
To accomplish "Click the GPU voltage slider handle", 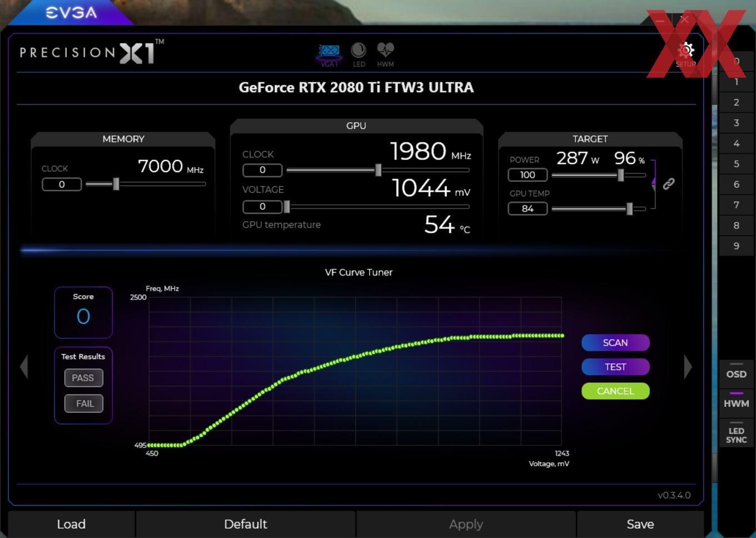I will [287, 206].
